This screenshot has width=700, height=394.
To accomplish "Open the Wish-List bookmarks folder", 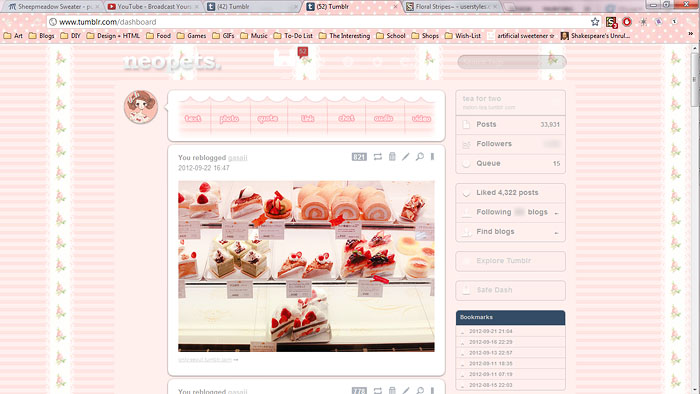I will coord(463,36).
